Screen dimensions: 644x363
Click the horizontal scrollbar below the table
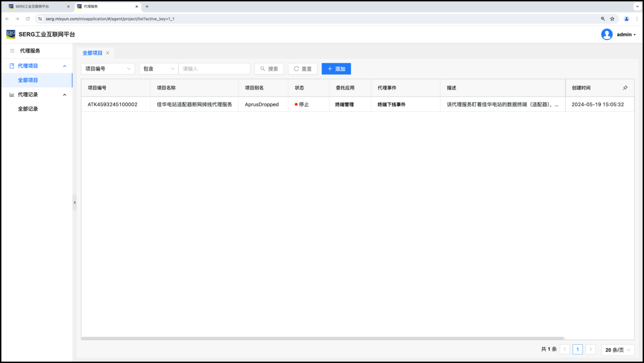pos(323,338)
